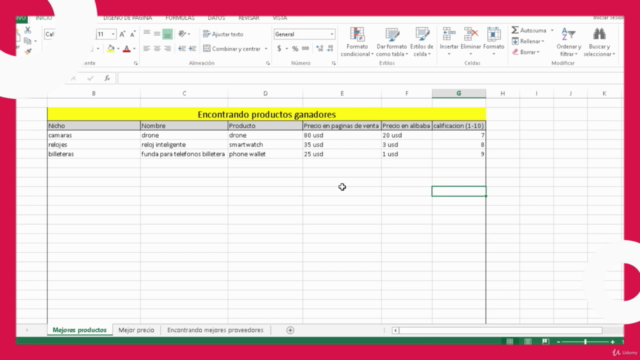Open the DATOS ribbon tab
640x360 pixels.
[216, 18]
